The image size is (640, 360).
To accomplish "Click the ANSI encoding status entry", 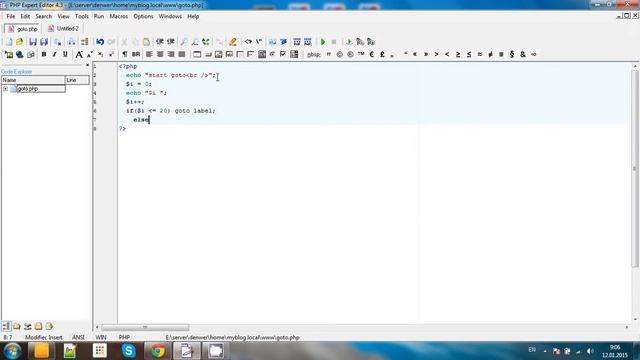I will pyautogui.click(x=78, y=338).
